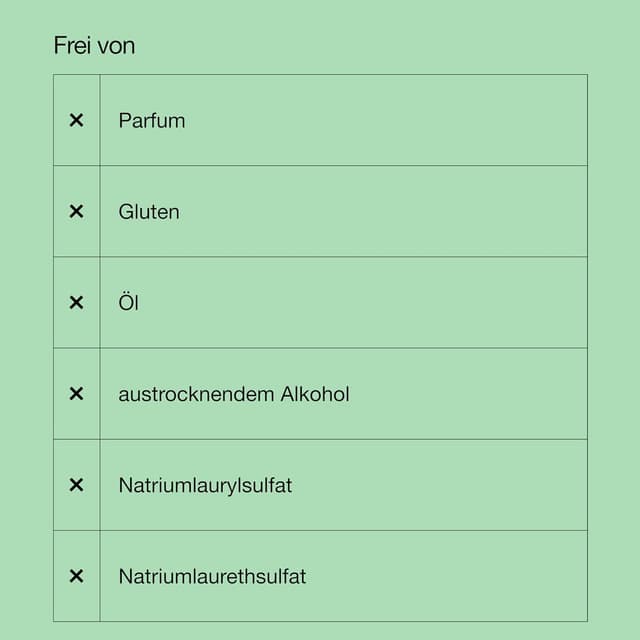Click the X icon beside Gluten

pos(76,211)
